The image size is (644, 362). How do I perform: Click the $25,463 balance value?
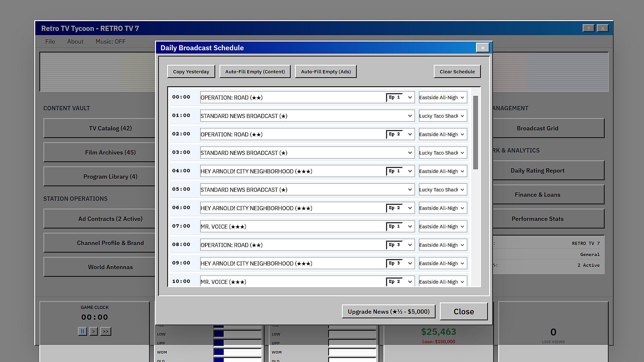point(438,332)
